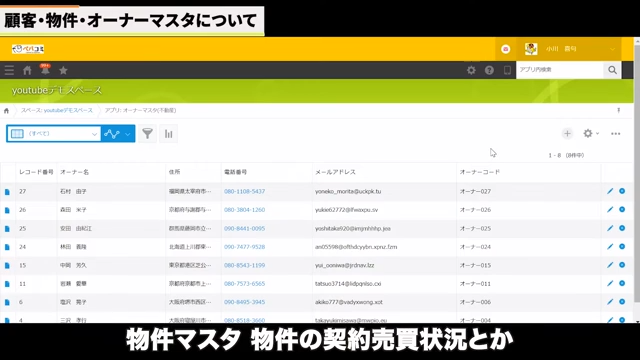The width and height of the screenshot is (640, 360).
Task: Click the 住所 column header
Action: click(x=174, y=172)
